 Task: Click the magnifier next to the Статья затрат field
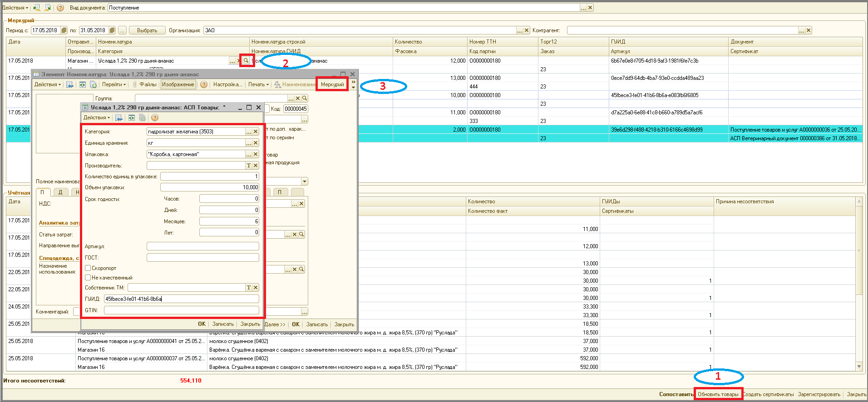tap(301, 235)
